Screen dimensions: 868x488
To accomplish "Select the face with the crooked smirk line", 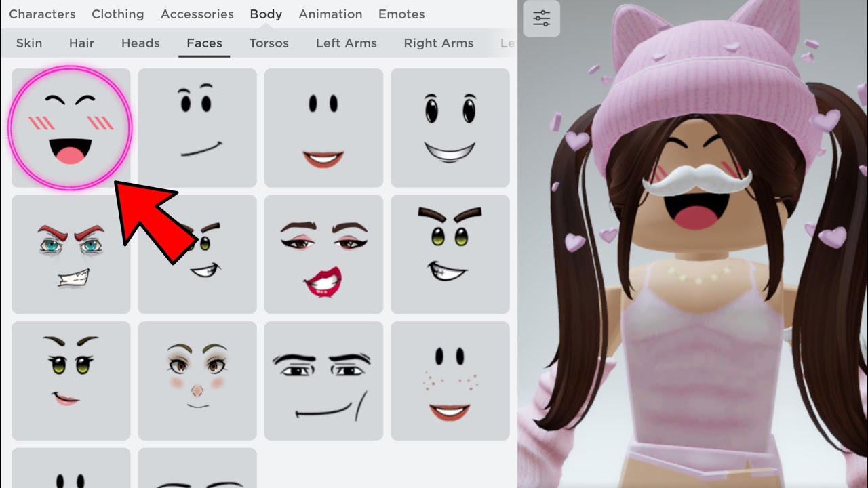I will point(197,127).
